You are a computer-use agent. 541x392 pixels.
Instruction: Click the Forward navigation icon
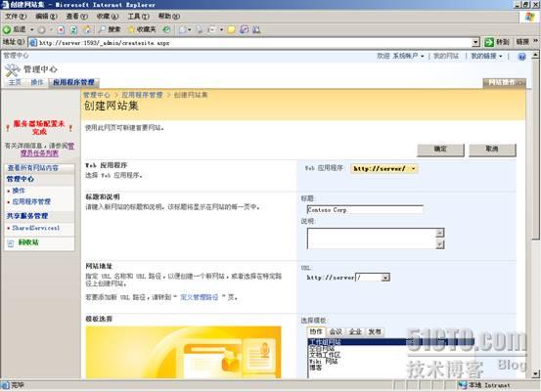coord(41,30)
